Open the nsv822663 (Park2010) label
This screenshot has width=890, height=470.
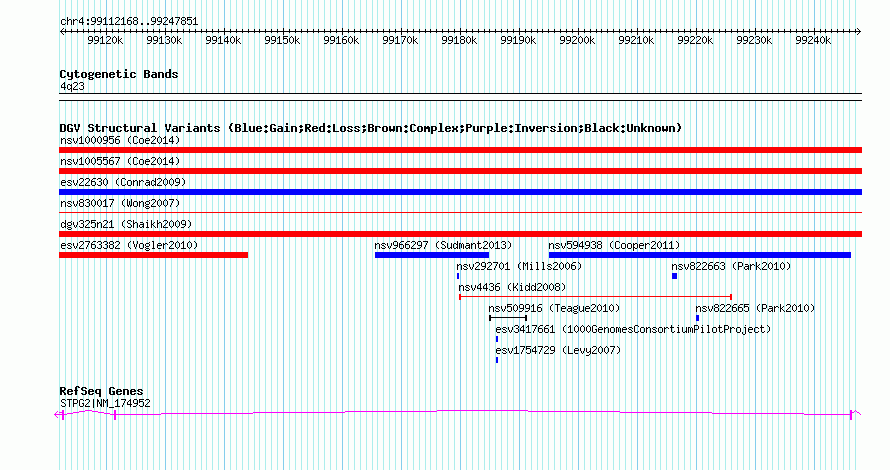[x=731, y=266]
